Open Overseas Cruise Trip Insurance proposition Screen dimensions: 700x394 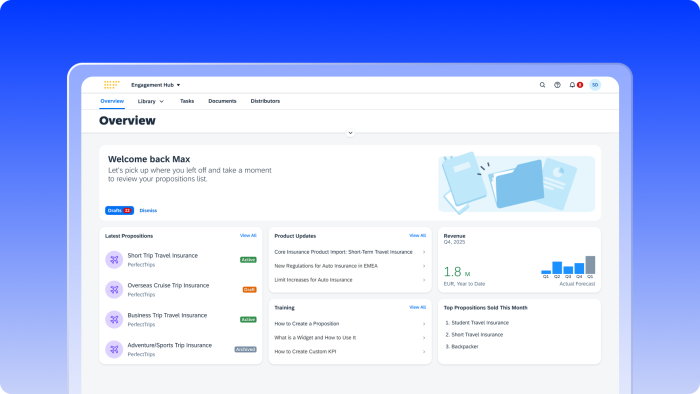point(168,286)
